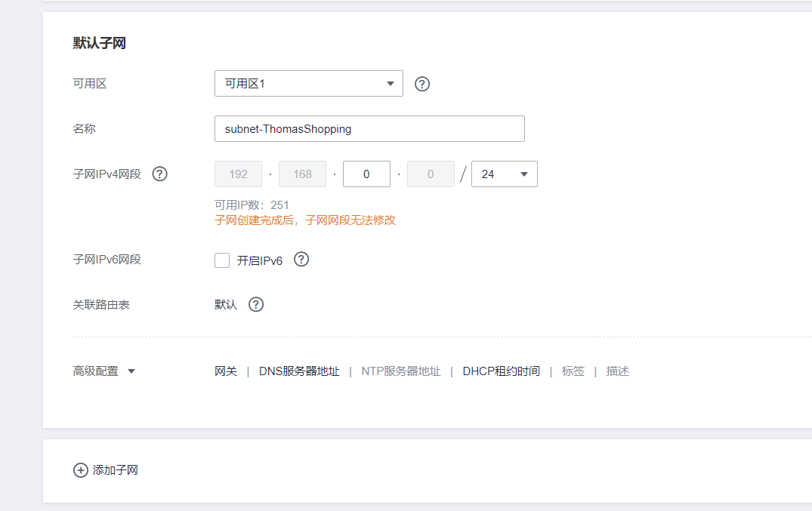Click help icon next to 子网IPv4网段 label

159,174
